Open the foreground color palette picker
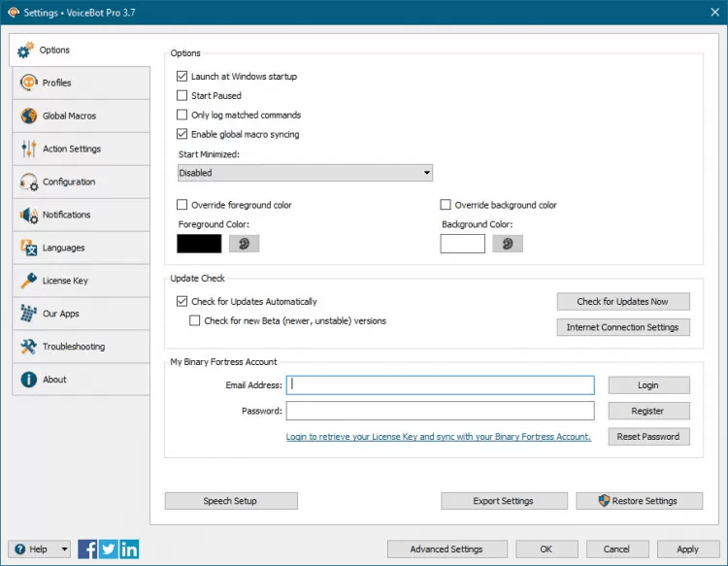The width and height of the screenshot is (728, 566). (x=244, y=244)
